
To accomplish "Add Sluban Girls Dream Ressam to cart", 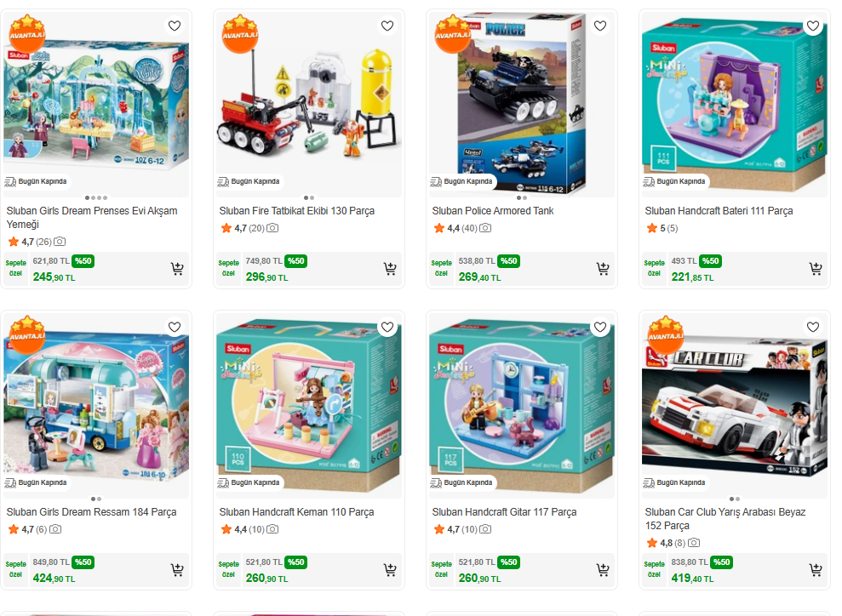I will coord(177,570).
